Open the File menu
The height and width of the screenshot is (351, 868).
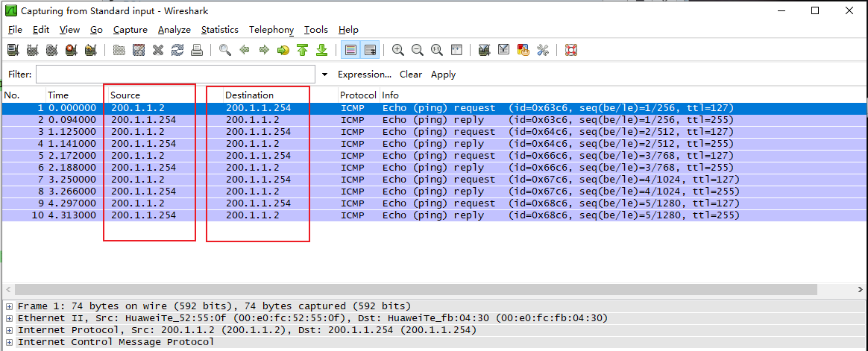15,30
